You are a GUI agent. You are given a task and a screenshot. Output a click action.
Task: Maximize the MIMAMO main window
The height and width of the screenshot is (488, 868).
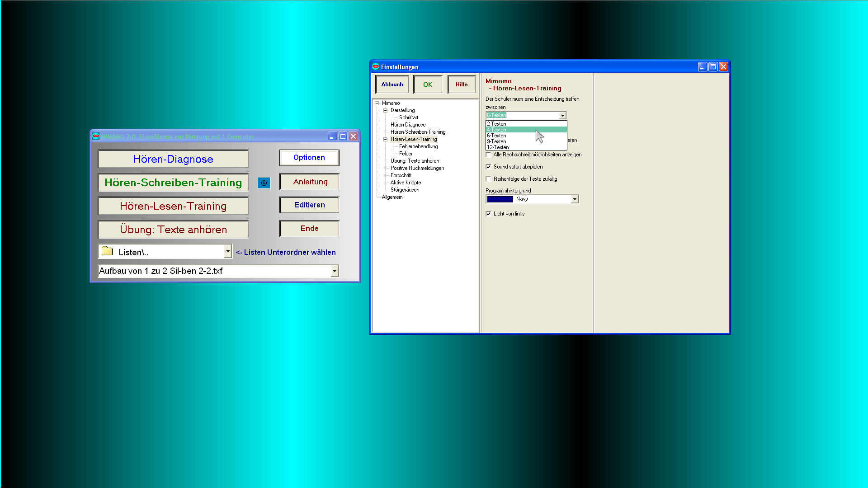[x=343, y=136]
